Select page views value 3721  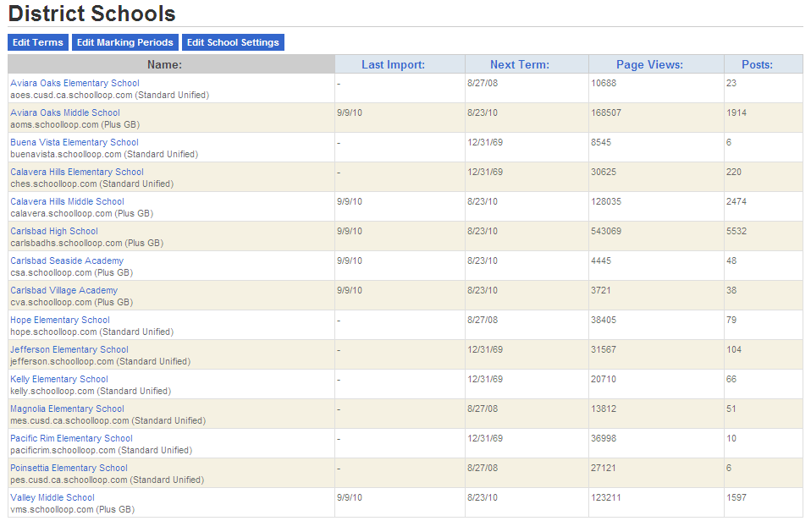(x=601, y=290)
